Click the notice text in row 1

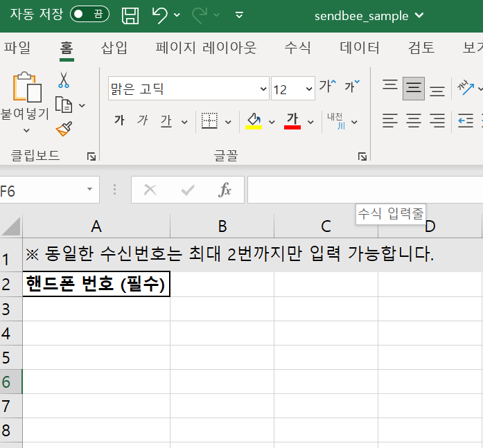pos(229,254)
